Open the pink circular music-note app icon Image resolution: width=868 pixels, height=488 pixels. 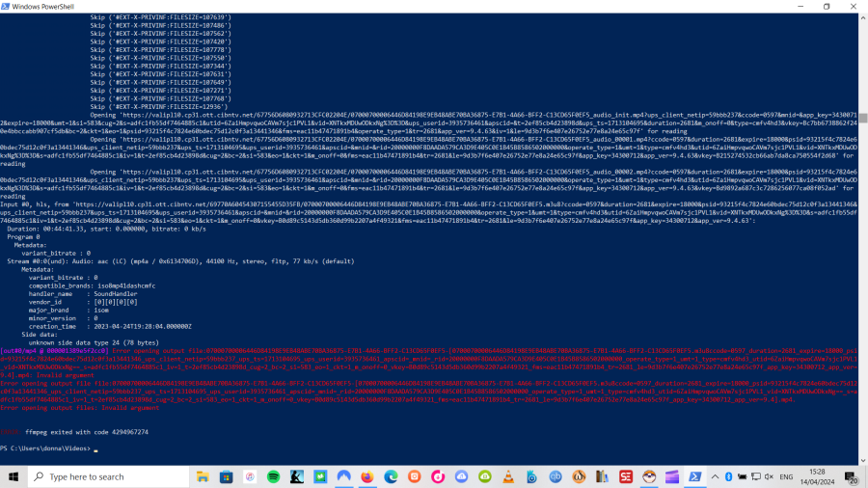(438, 477)
